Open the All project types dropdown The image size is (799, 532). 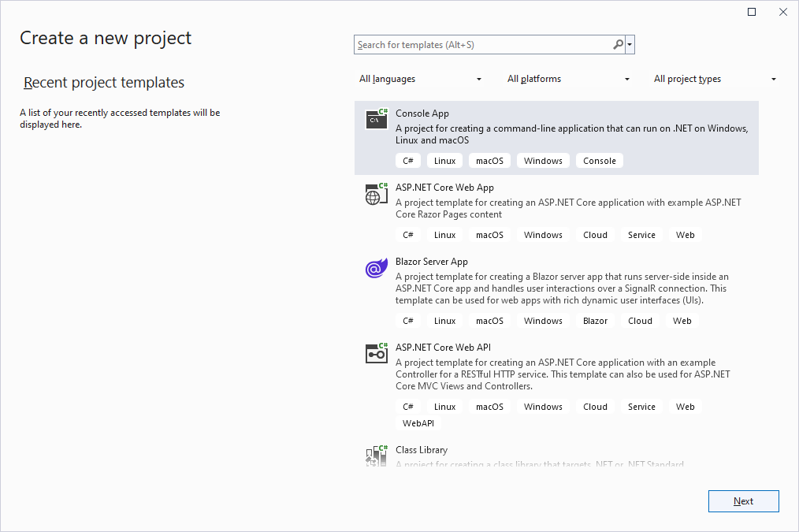pyautogui.click(x=715, y=79)
